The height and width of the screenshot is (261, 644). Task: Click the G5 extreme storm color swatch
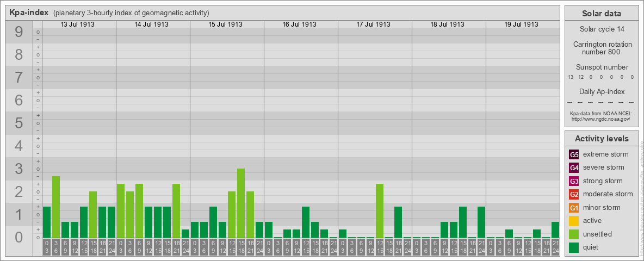(x=574, y=154)
